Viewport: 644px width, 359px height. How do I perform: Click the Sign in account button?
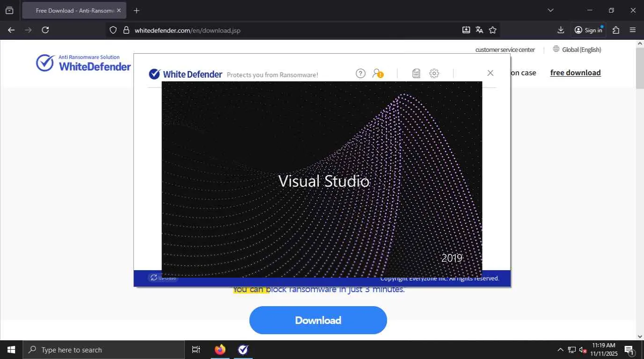pyautogui.click(x=588, y=30)
